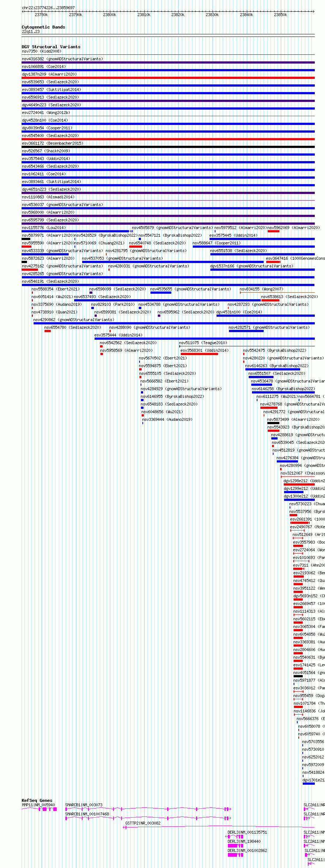The width and height of the screenshot is (325, 868).
Task: Click the 23810k scale tick label
Action: click(144, 15)
